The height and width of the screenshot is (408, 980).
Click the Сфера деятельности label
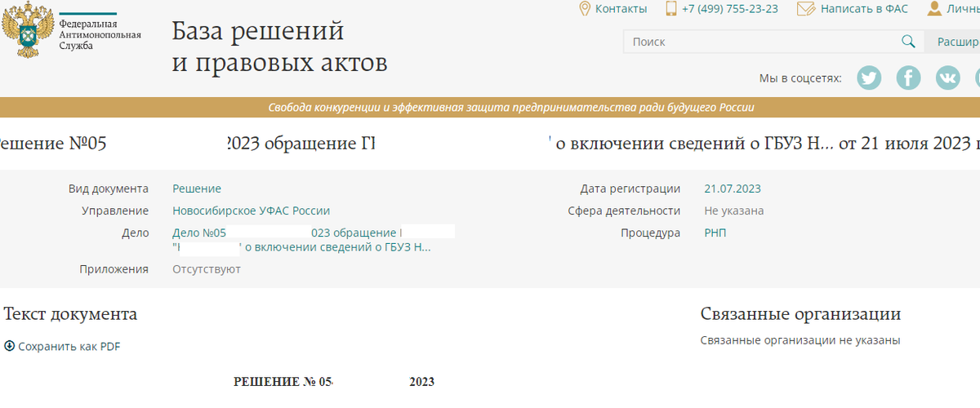coord(624,211)
